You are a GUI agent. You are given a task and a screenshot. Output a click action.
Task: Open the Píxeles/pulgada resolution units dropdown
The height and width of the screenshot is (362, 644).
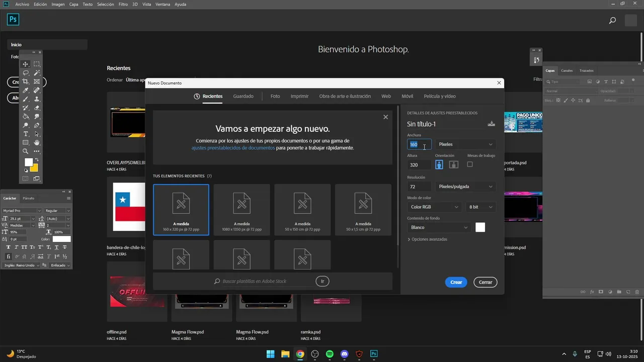pyautogui.click(x=465, y=187)
